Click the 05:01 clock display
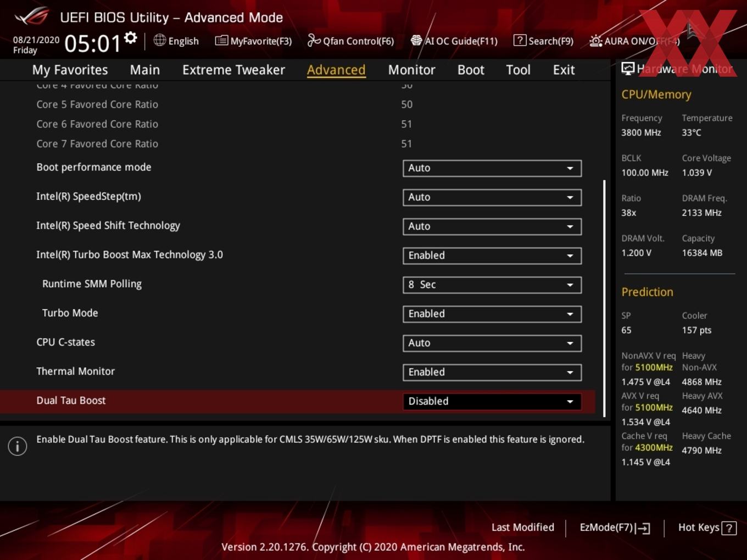Viewport: 747px width, 560px height. coord(92,43)
